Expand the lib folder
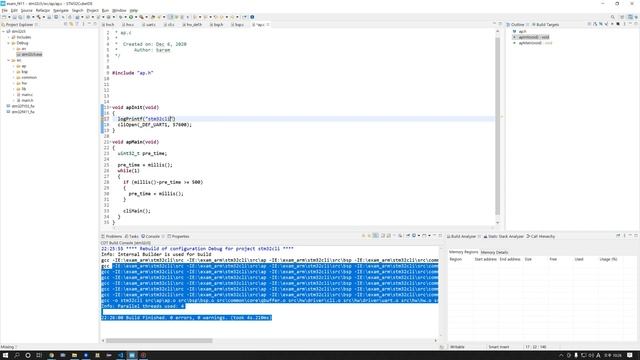This screenshot has width=640, height=360. 13,89
